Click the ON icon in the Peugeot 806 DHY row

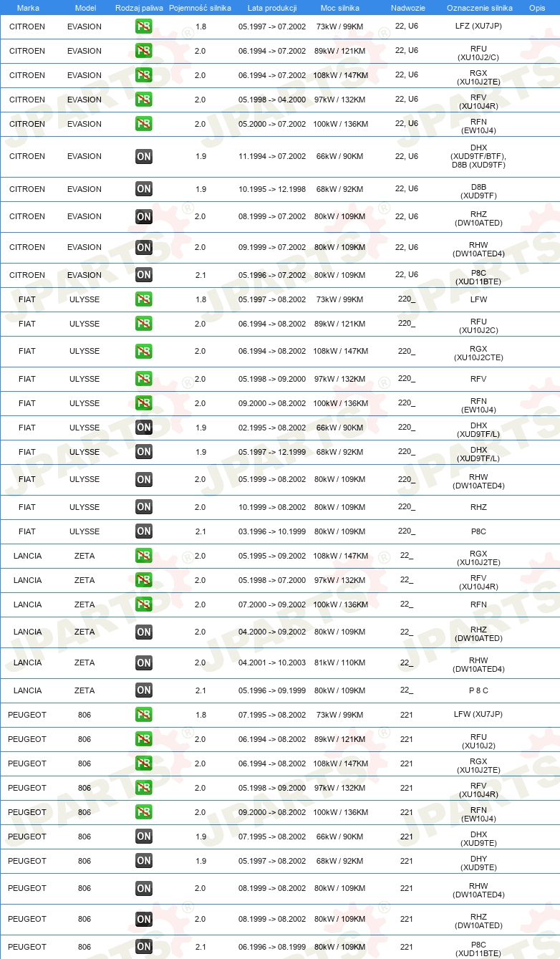coord(144,861)
